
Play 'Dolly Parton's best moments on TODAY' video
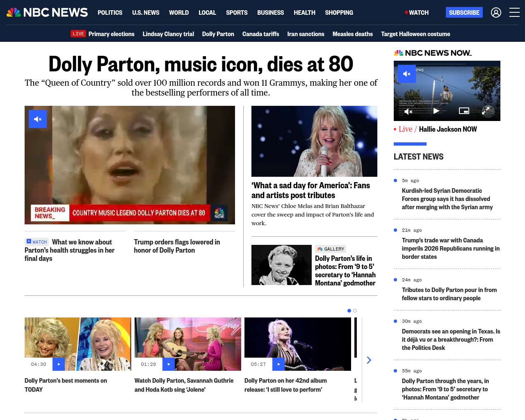[59, 364]
